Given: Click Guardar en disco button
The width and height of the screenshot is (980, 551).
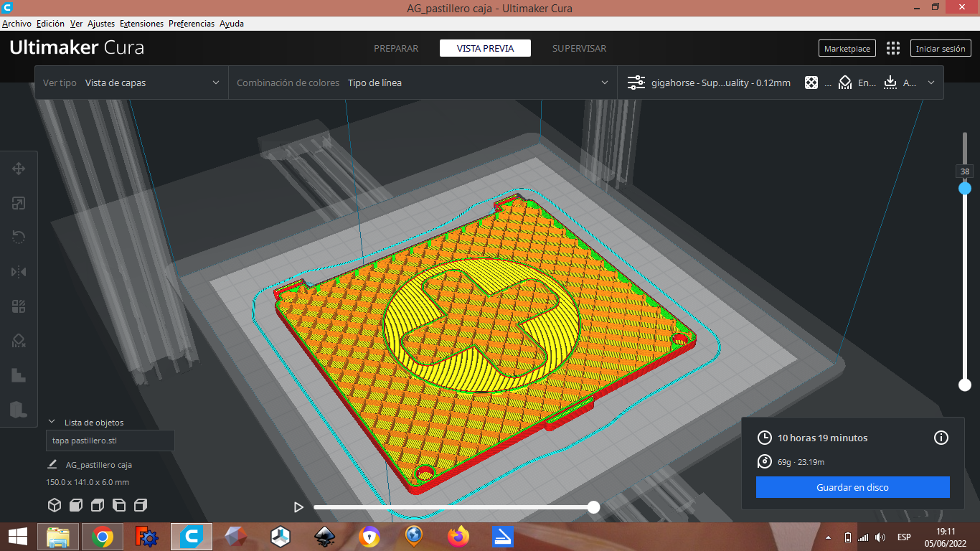Looking at the screenshot, I should (x=852, y=487).
